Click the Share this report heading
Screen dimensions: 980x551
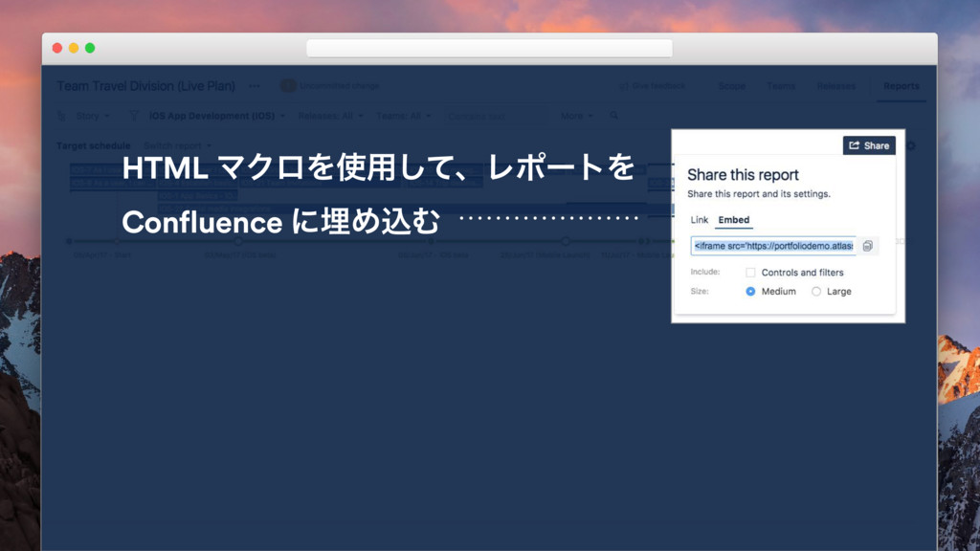(x=743, y=175)
